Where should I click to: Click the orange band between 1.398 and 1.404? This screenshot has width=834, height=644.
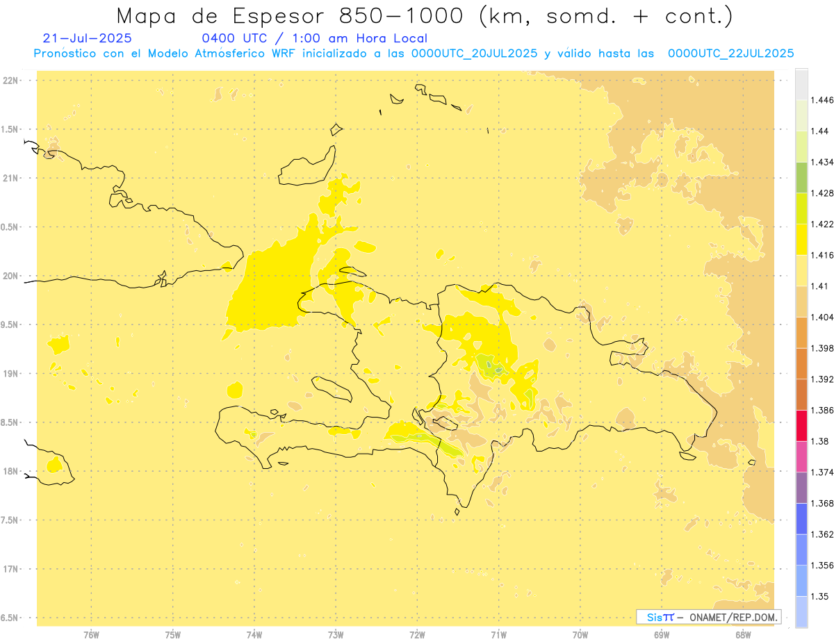(801, 332)
